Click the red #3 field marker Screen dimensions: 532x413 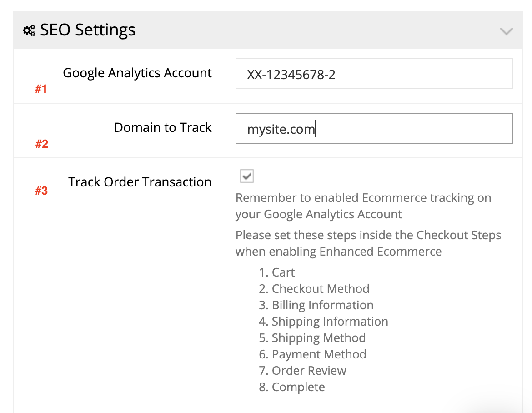41,191
